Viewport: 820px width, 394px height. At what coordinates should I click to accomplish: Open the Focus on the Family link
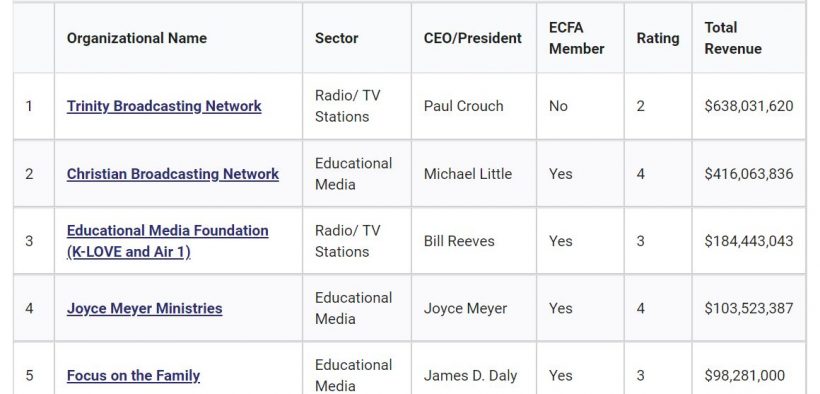(133, 376)
